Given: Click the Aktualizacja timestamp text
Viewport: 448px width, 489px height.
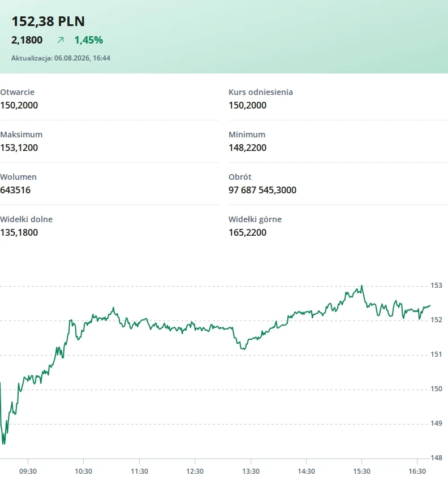Looking at the screenshot, I should [x=61, y=58].
